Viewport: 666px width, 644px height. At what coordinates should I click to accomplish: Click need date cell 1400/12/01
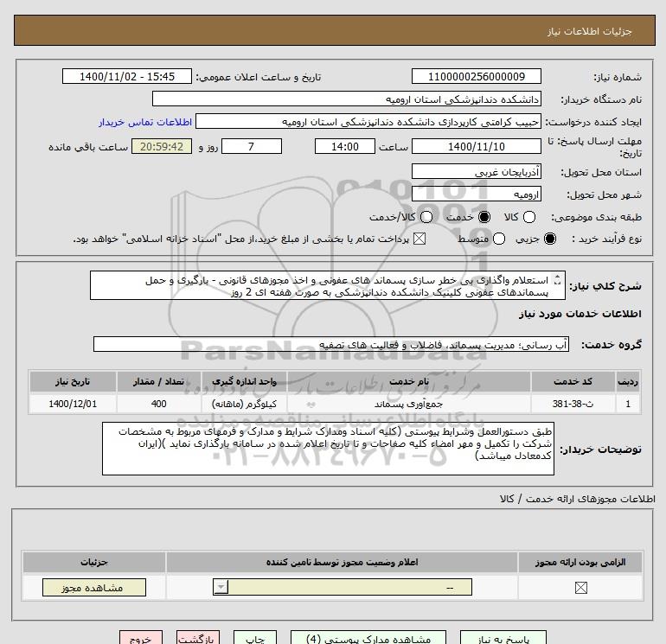73,404
